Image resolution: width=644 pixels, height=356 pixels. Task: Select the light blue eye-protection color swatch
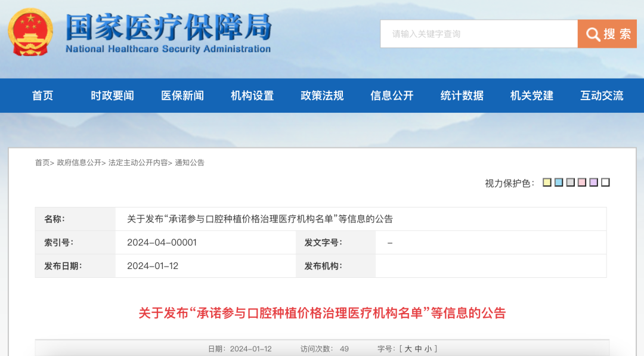pyautogui.click(x=559, y=182)
